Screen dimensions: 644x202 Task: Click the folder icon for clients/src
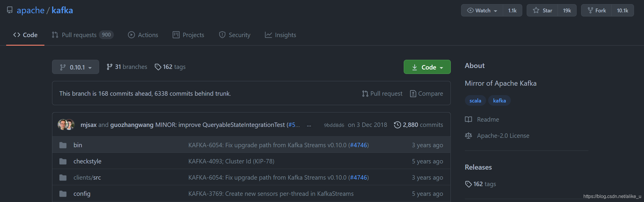tap(63, 178)
